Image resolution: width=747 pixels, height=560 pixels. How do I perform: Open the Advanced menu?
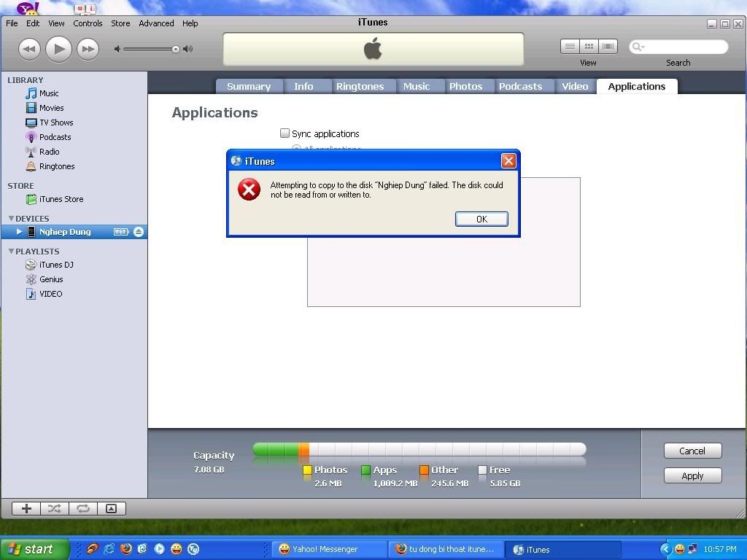pyautogui.click(x=156, y=23)
